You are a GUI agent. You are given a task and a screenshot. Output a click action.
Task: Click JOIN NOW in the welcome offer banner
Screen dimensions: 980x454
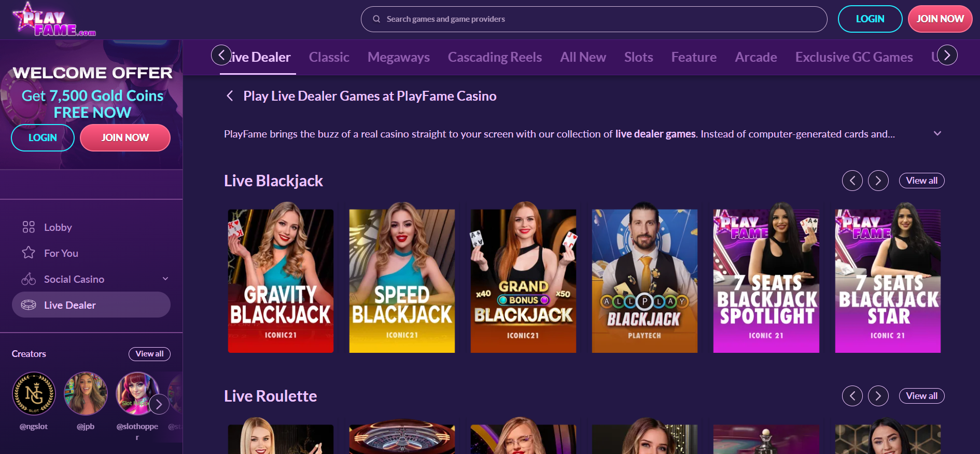(125, 138)
